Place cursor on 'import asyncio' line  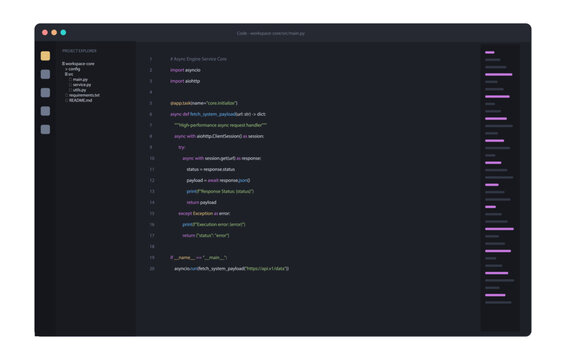[185, 70]
